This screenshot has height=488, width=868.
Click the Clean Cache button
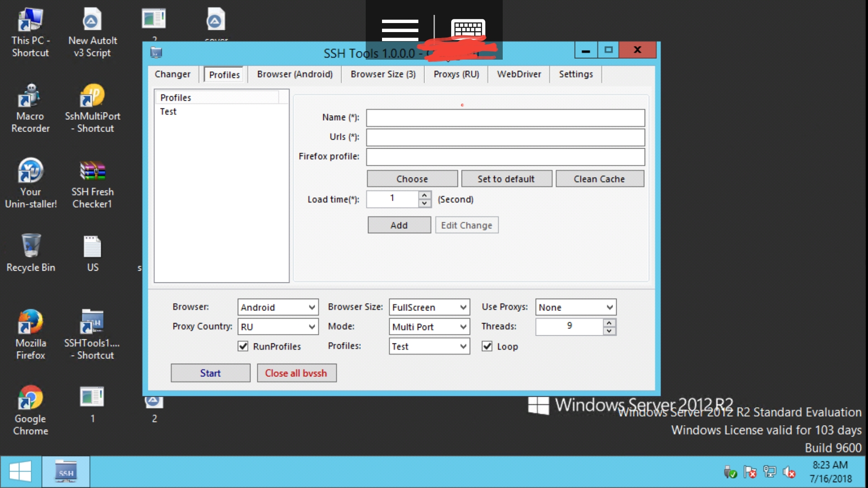(599, 179)
